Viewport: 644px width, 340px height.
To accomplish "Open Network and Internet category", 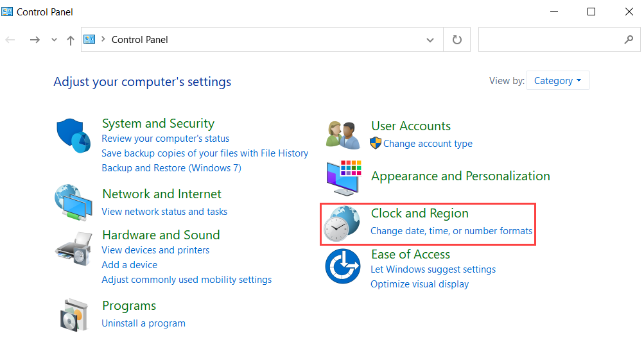I will (162, 194).
